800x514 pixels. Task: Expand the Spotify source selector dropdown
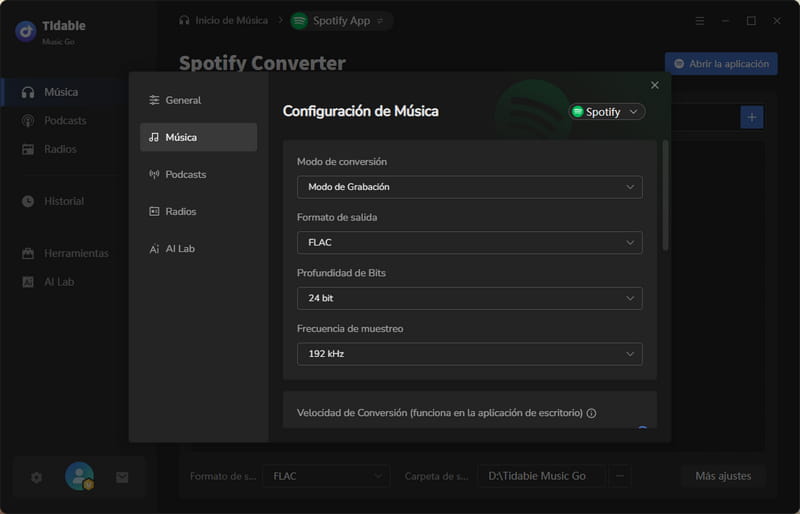point(607,112)
